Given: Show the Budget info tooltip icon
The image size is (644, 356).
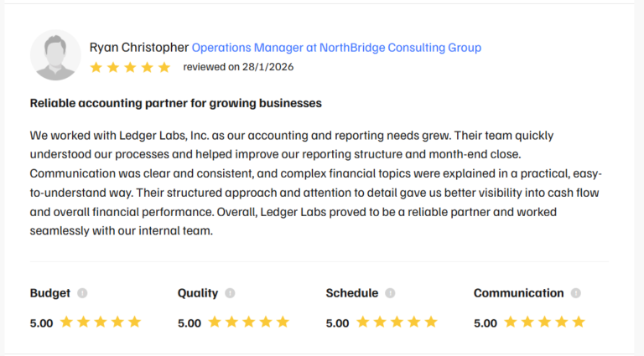Looking at the screenshot, I should pos(82,293).
